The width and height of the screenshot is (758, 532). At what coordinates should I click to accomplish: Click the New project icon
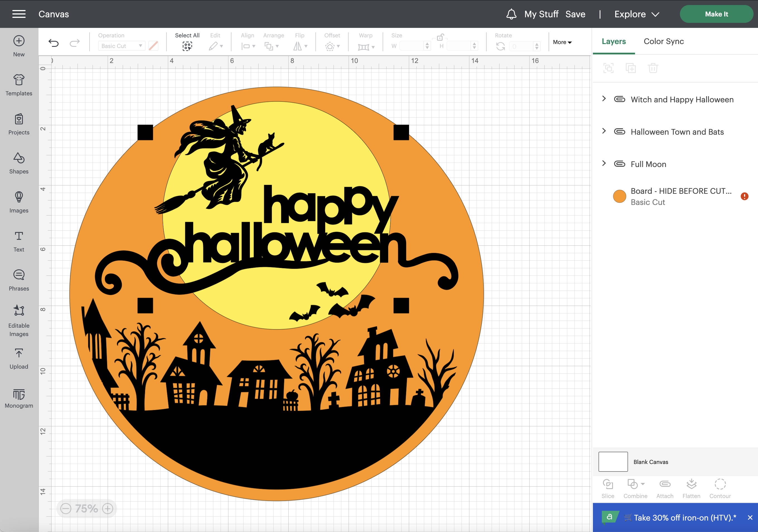(x=19, y=41)
